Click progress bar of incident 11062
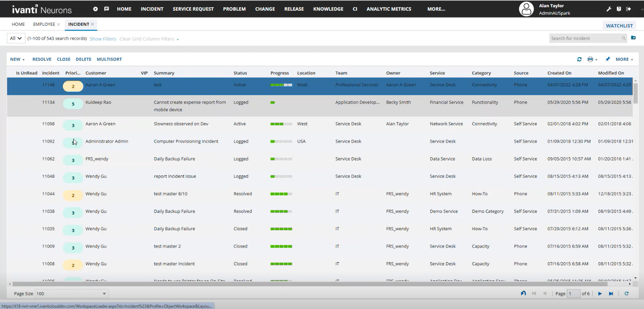The image size is (644, 309). 281,159
